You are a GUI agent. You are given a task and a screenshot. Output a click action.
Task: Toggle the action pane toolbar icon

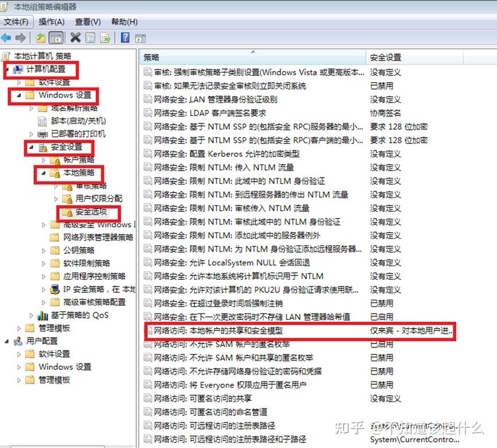coord(140,38)
